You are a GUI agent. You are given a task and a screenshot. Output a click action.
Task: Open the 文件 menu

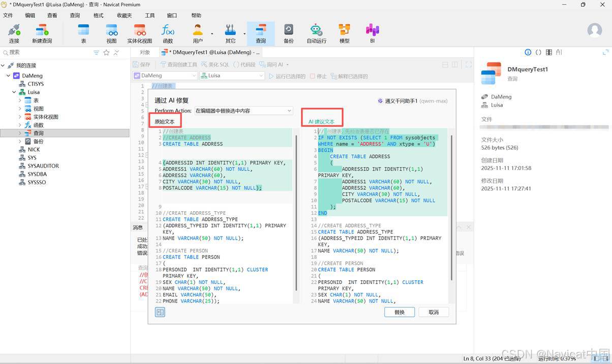pos(8,15)
